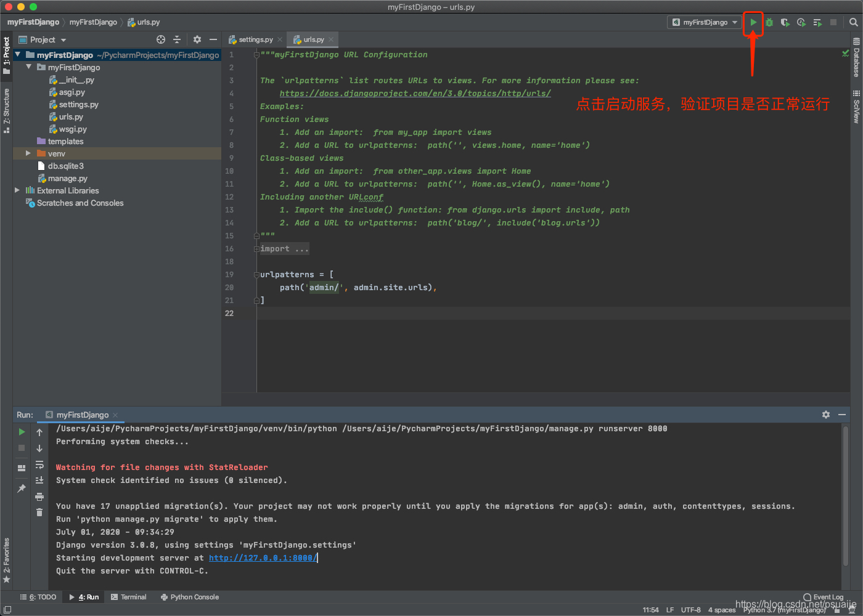This screenshot has width=863, height=616.
Task: Open the docs.djangoproject.com URL link
Action: (415, 94)
